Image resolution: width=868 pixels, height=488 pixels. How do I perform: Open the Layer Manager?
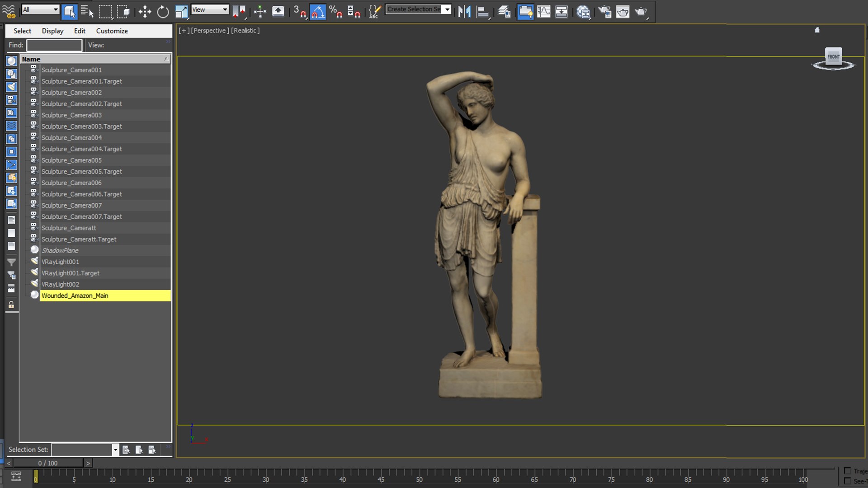(x=504, y=12)
